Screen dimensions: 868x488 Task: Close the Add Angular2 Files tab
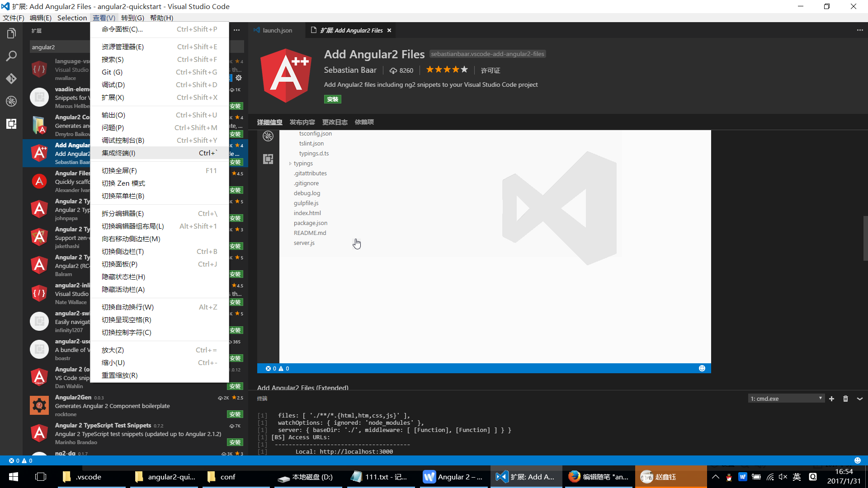pos(389,30)
